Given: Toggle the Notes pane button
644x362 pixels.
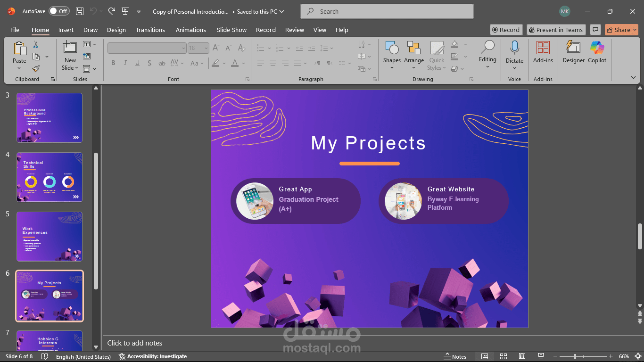Looking at the screenshot, I should coord(455,356).
